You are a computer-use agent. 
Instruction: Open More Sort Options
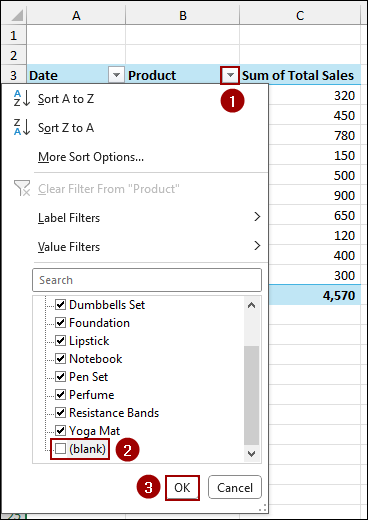tap(91, 157)
